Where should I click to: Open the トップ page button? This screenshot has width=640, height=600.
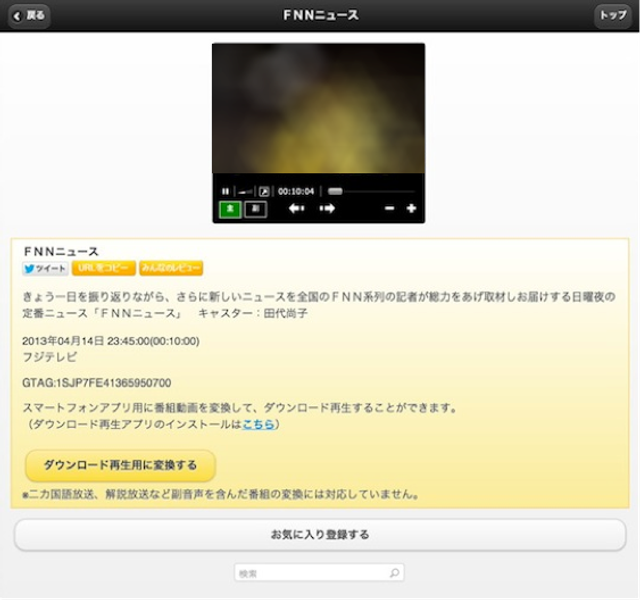(x=613, y=16)
